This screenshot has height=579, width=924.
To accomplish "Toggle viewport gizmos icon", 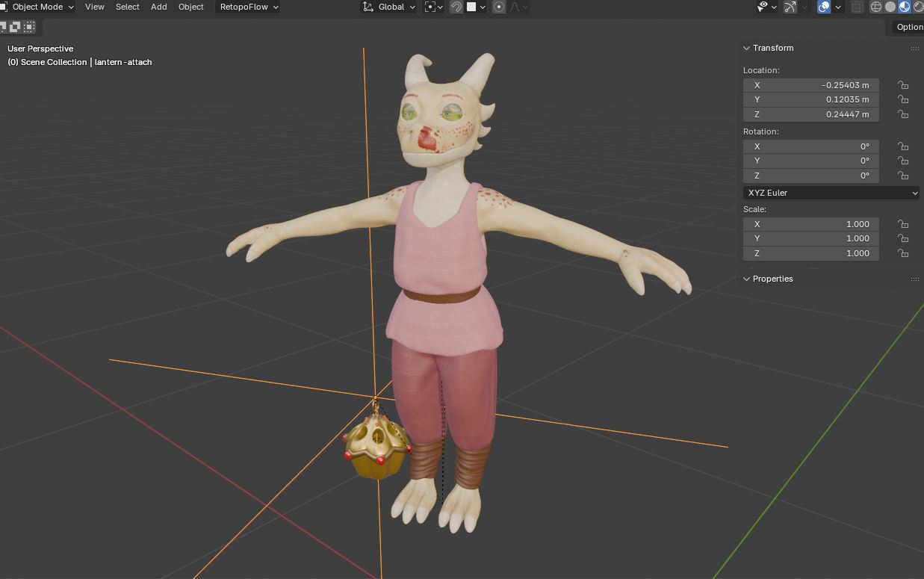I will pyautogui.click(x=790, y=7).
